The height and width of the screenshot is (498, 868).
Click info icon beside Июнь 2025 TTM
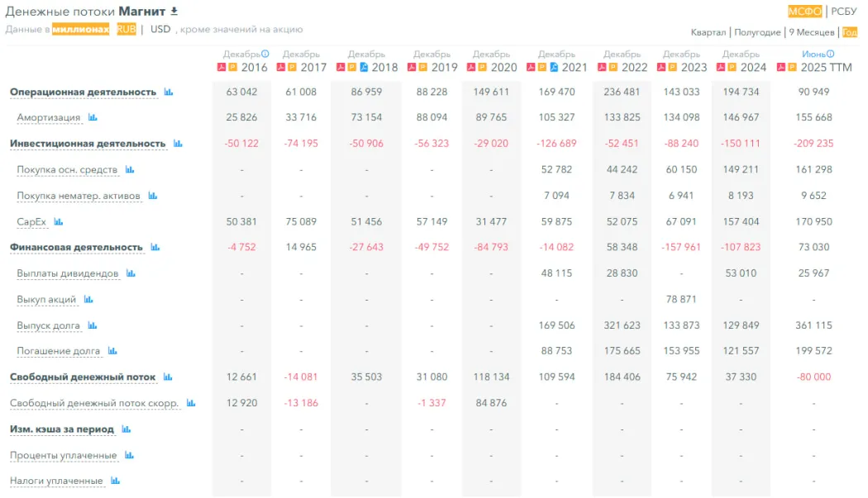pyautogui.click(x=831, y=55)
